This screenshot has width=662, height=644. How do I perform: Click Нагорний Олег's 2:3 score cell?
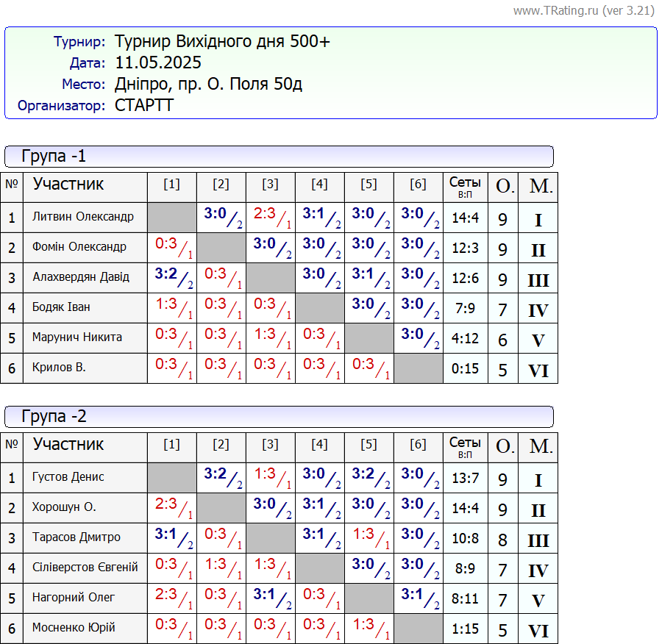click(171, 598)
